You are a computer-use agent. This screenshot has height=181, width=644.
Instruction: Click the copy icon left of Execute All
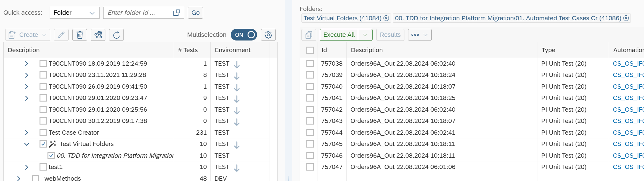point(309,35)
